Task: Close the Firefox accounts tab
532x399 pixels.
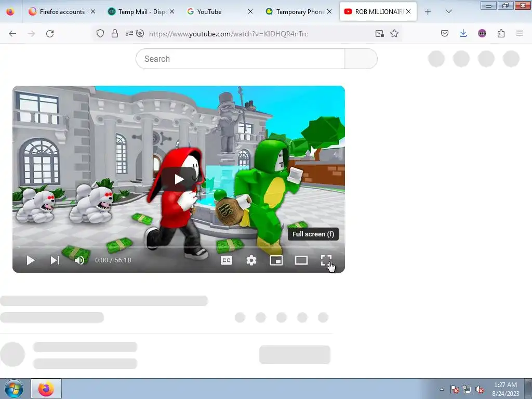Action: pyautogui.click(x=92, y=11)
